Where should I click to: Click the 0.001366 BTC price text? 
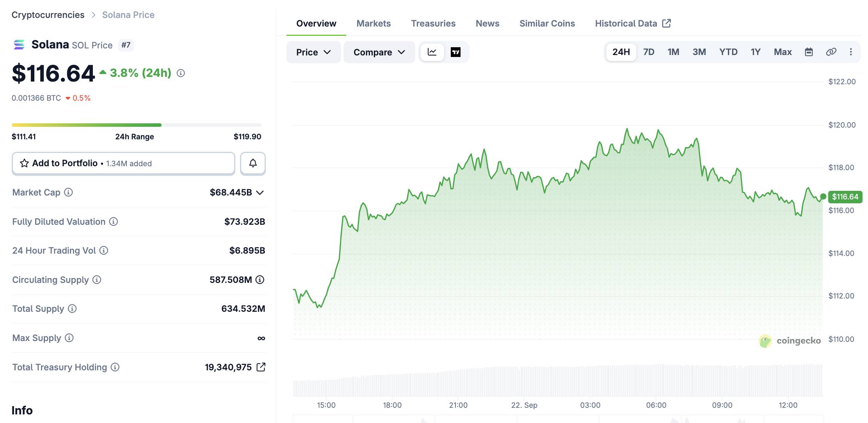(x=36, y=98)
